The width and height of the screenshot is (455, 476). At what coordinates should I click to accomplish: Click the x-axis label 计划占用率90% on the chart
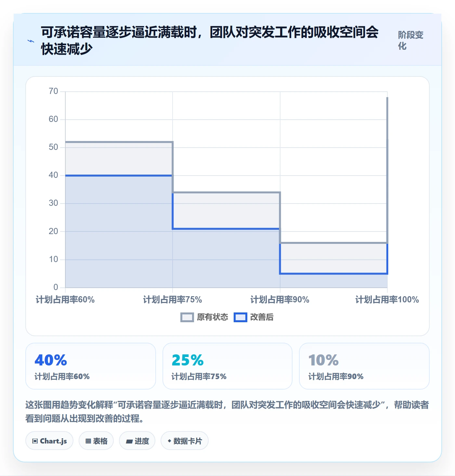tap(280, 299)
